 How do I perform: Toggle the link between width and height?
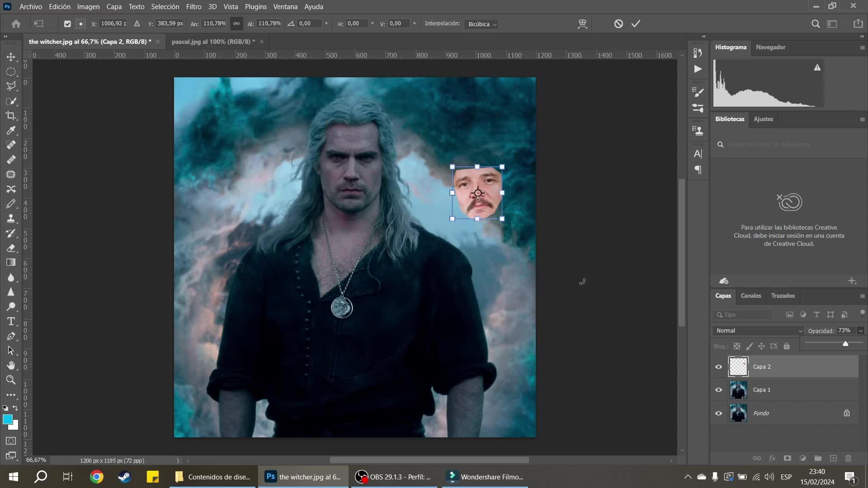point(236,24)
